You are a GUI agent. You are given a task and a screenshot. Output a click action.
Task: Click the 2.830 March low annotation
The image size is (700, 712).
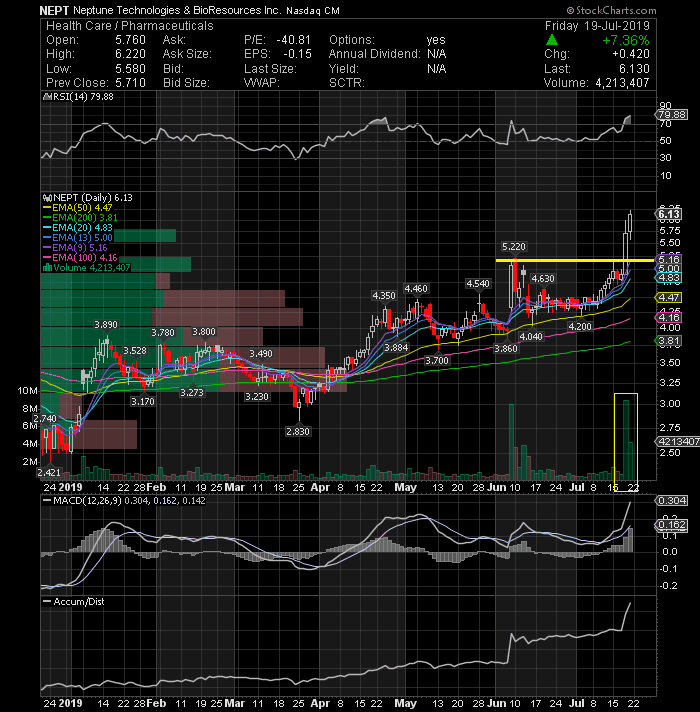[x=298, y=431]
